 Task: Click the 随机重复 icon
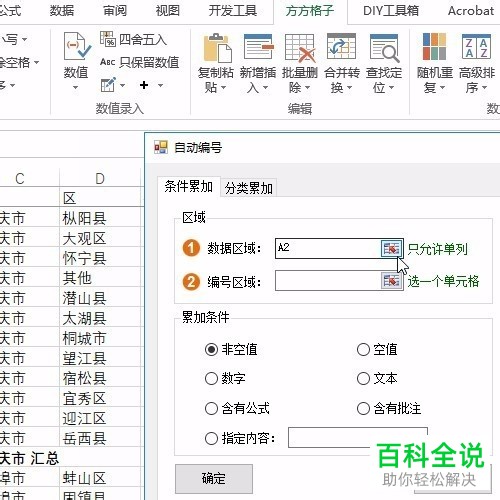coord(434,47)
